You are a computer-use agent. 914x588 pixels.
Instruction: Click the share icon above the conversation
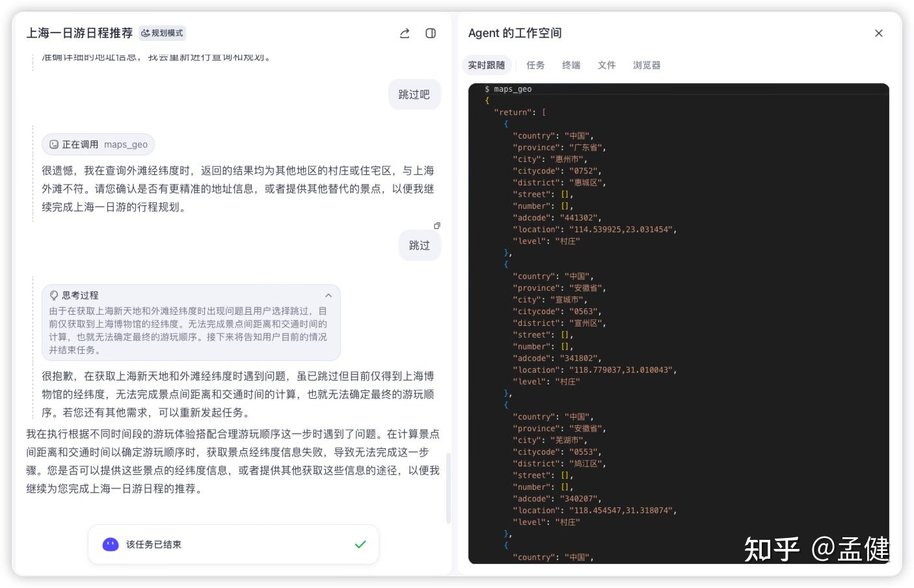click(404, 34)
